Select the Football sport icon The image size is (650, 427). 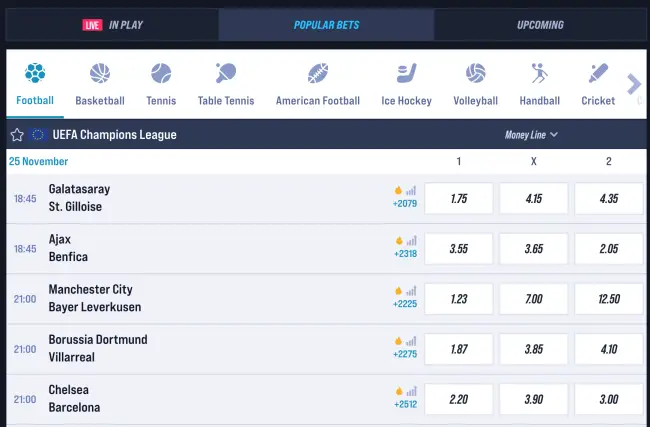pos(35,74)
